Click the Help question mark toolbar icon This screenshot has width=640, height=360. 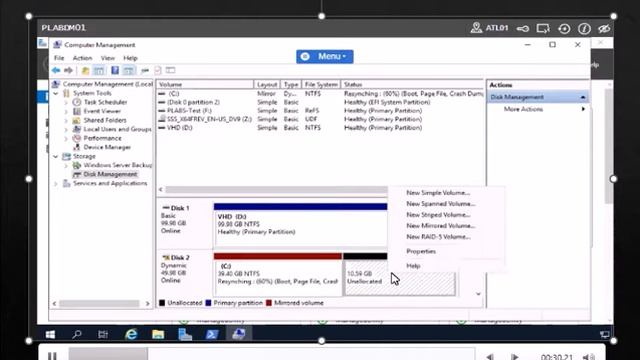115,70
